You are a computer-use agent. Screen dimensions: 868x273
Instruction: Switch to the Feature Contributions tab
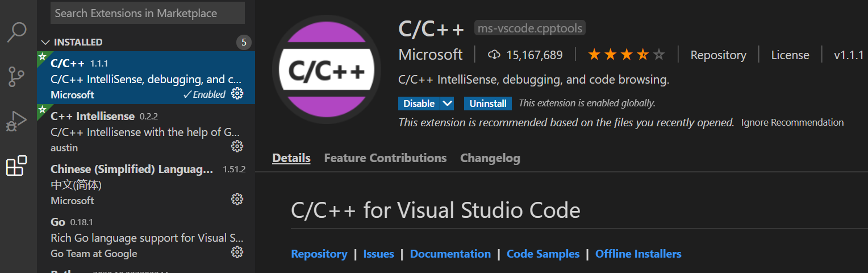(385, 158)
